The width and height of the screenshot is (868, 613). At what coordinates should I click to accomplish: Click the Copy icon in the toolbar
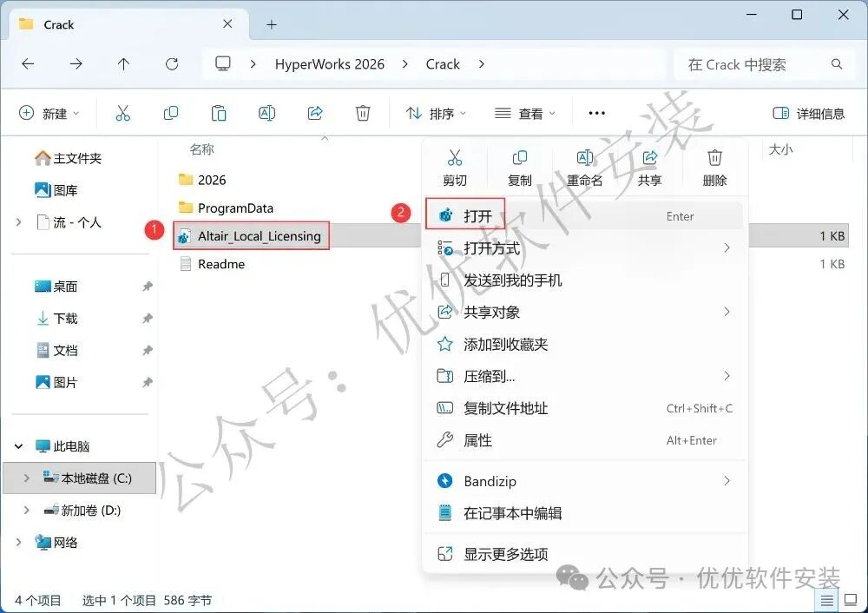tap(171, 114)
